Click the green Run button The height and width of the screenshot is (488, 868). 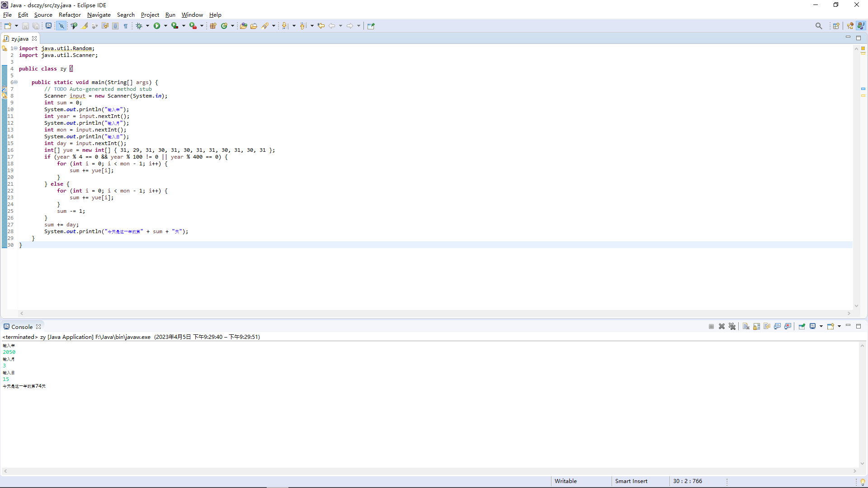point(156,26)
